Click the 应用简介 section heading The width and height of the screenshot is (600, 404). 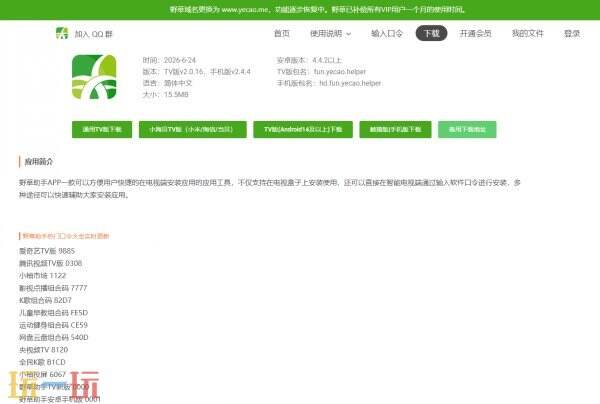point(39,161)
